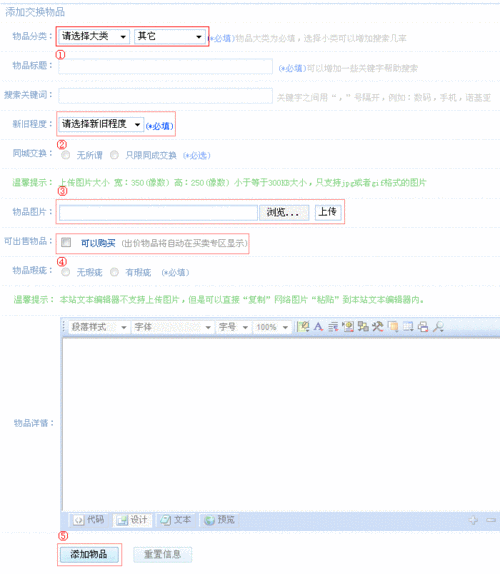Click the 上传 upload button
The height and width of the screenshot is (574, 500).
coord(328,212)
